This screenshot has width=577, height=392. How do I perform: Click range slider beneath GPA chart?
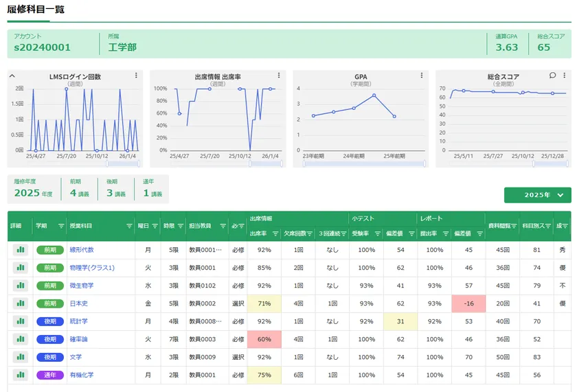pos(365,164)
